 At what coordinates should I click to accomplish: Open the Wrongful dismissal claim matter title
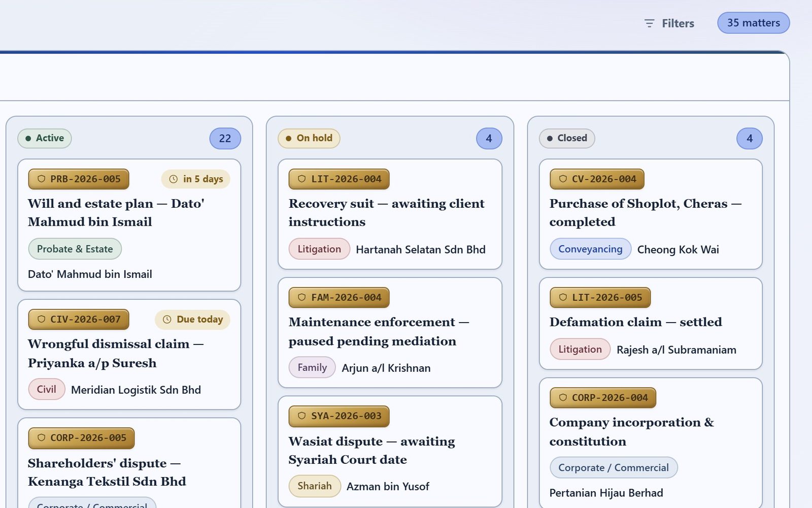tap(116, 354)
